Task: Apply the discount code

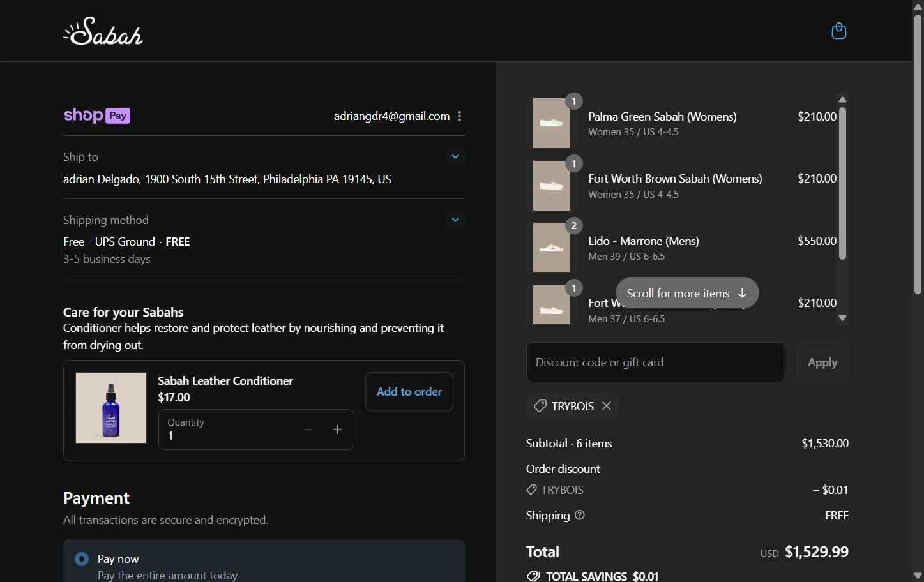Action: click(822, 362)
